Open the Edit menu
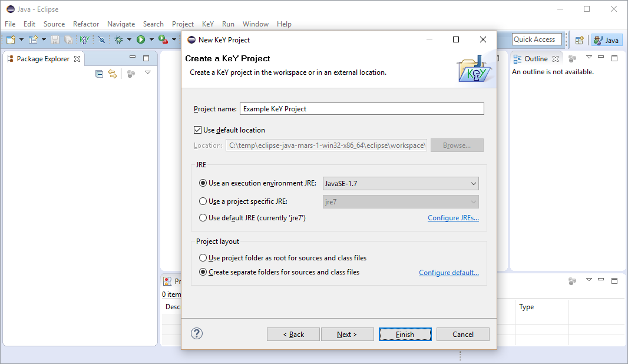Screen dimensions: 628x364 (29, 24)
